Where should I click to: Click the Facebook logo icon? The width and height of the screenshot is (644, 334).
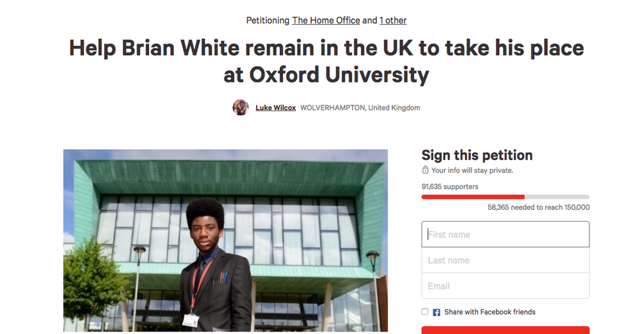(x=436, y=312)
